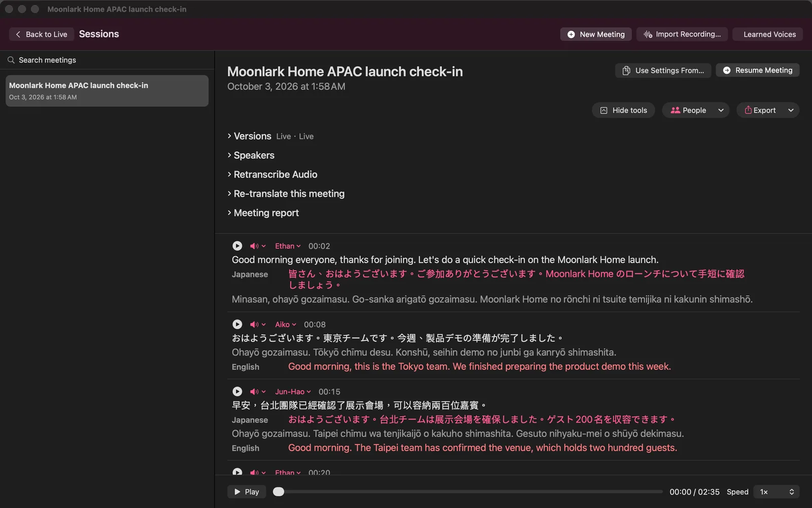Open Ethan speaker name dropdown at 00:02
812x508 pixels.
(288, 246)
